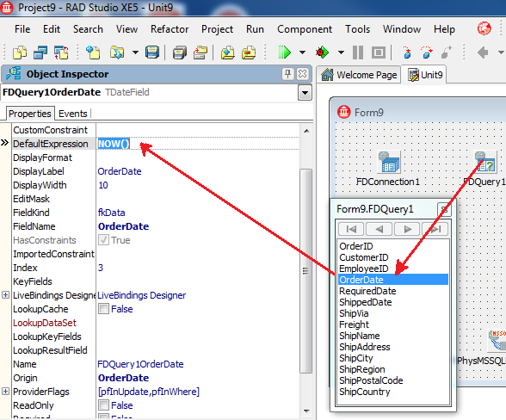Click the Object Inspector scroll up arrow
This screenshot has width=506, height=420.
306,131
